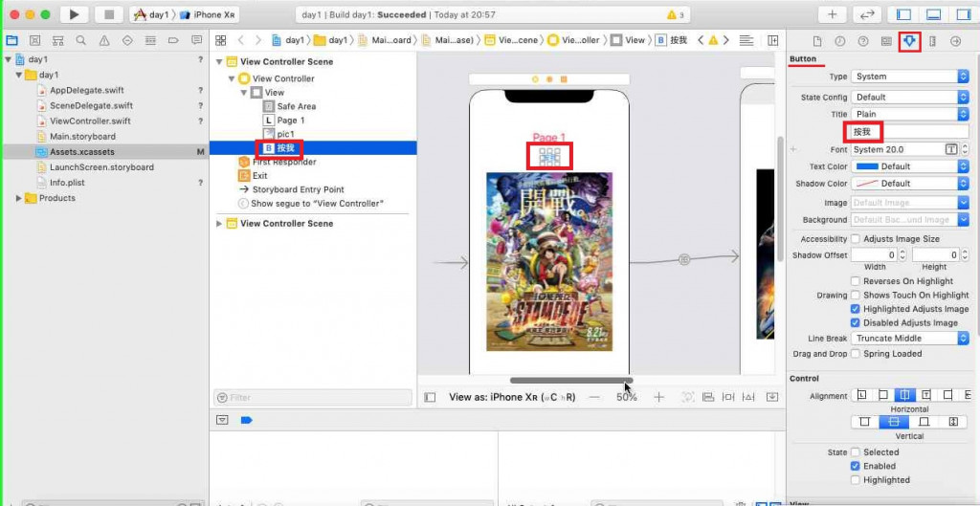Open the Symbol navigator
The image size is (980, 506).
tap(58, 40)
